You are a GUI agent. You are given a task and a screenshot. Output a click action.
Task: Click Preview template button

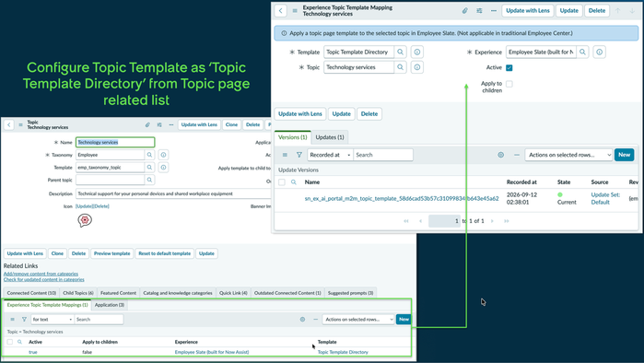point(111,253)
